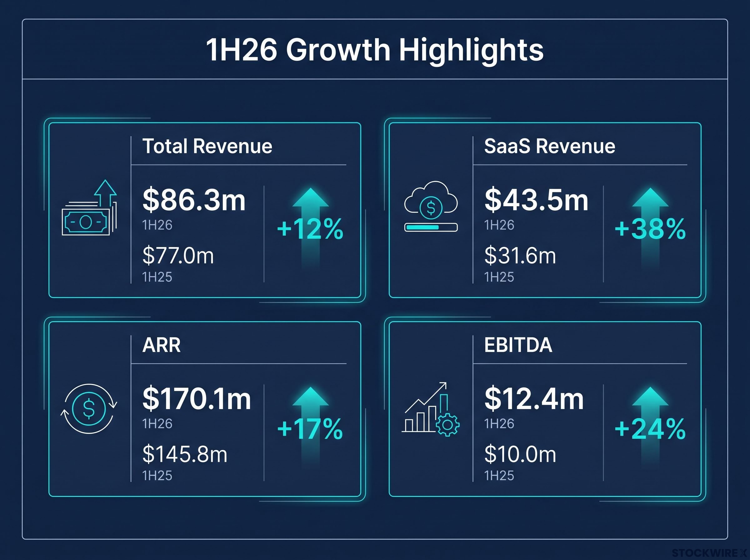Click the ARR card heading

[161, 345]
